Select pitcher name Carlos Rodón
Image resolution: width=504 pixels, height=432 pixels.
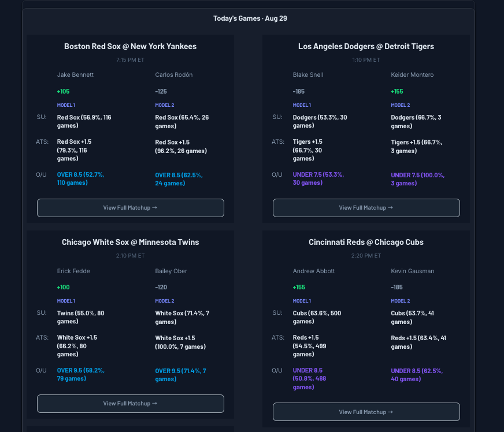click(x=174, y=75)
